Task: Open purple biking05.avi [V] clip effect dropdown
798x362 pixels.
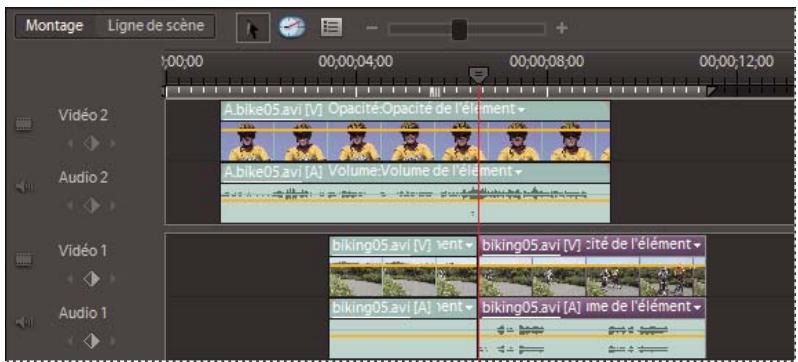Action: (697, 246)
